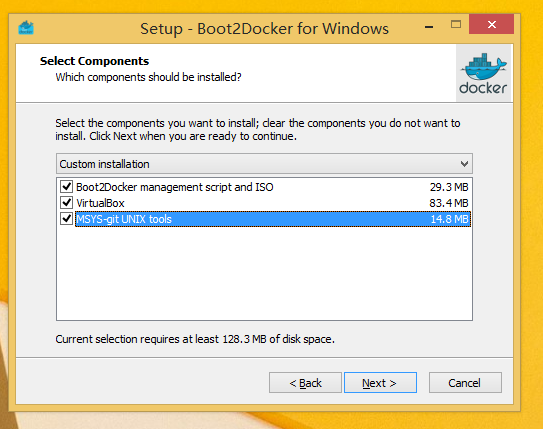
Task: Click the Select Components heading
Action: coord(94,61)
